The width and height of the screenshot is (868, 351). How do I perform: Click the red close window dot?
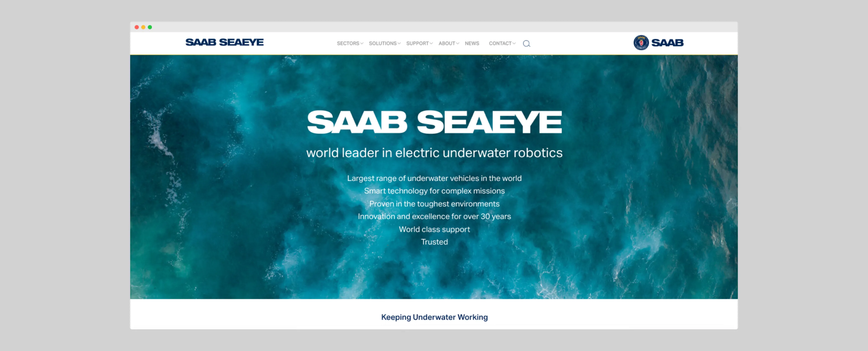tap(137, 27)
